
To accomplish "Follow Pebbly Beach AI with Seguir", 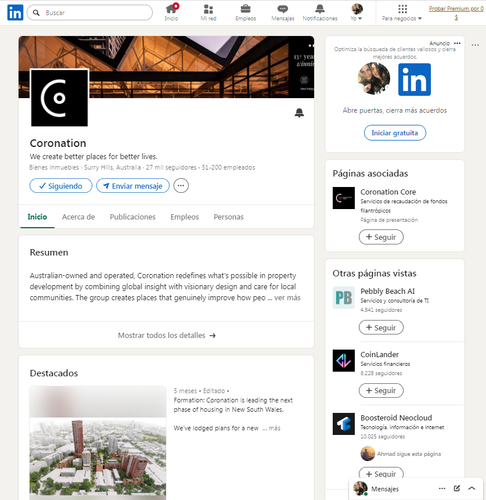I will [381, 328].
